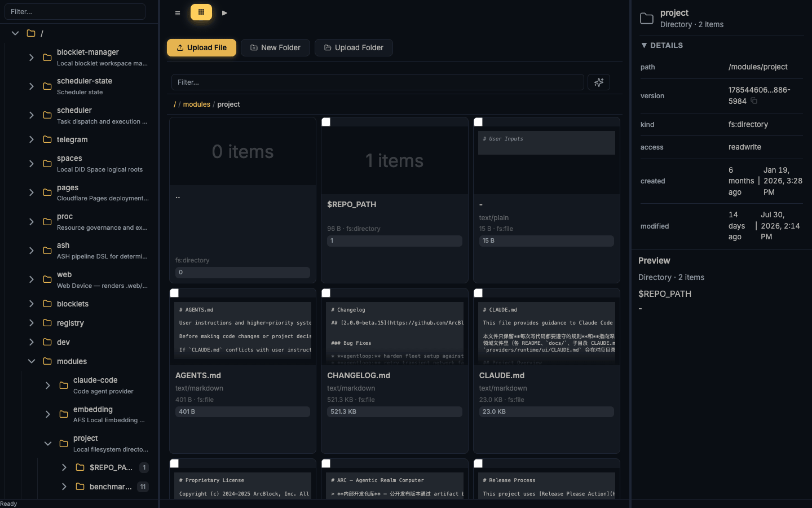Click scheduler-state folder icon
The height and width of the screenshot is (508, 812).
(47, 86)
